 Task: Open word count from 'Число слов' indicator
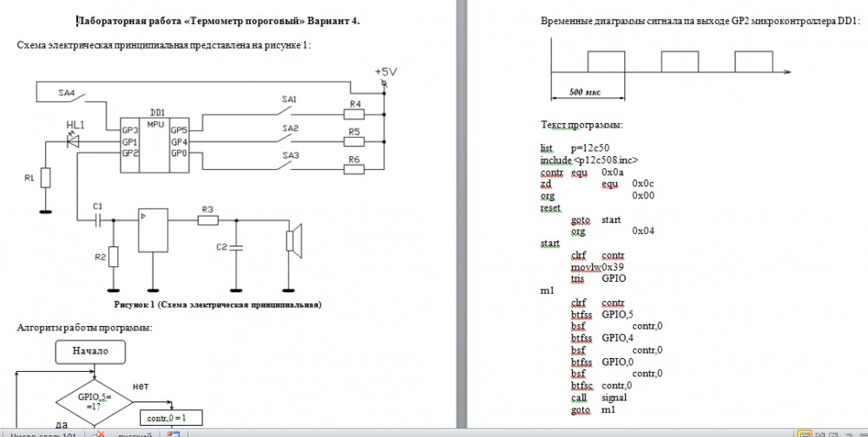point(43,434)
